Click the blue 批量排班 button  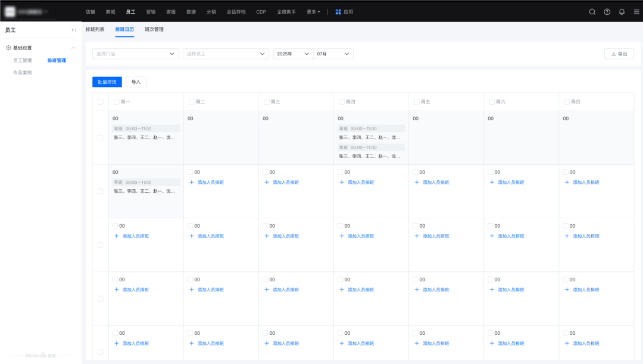coord(107,82)
